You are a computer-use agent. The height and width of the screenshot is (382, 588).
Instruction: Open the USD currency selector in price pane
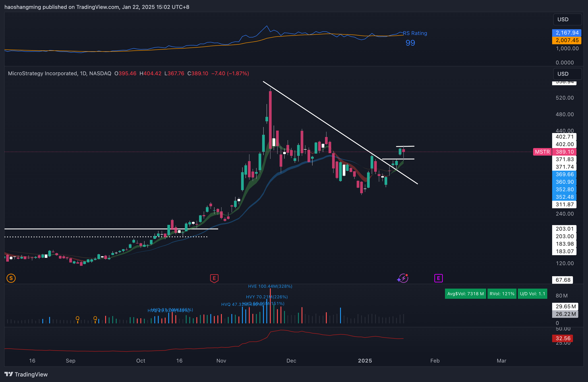(567, 74)
